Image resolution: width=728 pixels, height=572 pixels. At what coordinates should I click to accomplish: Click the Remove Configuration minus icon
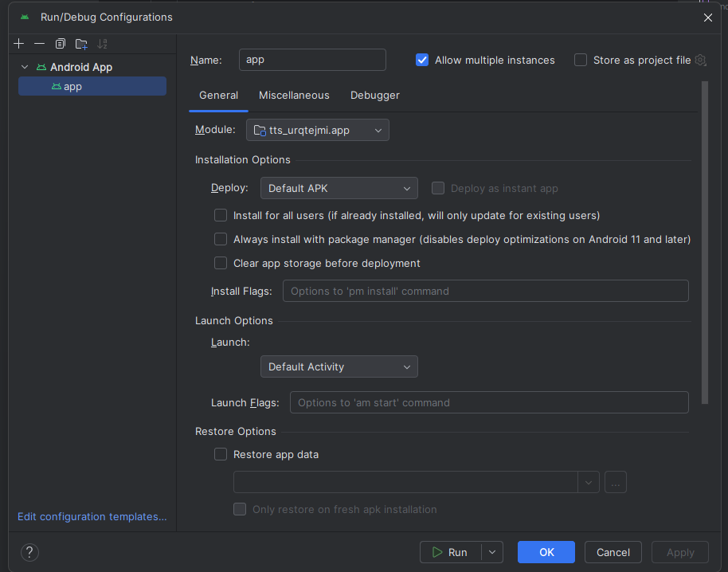39,44
